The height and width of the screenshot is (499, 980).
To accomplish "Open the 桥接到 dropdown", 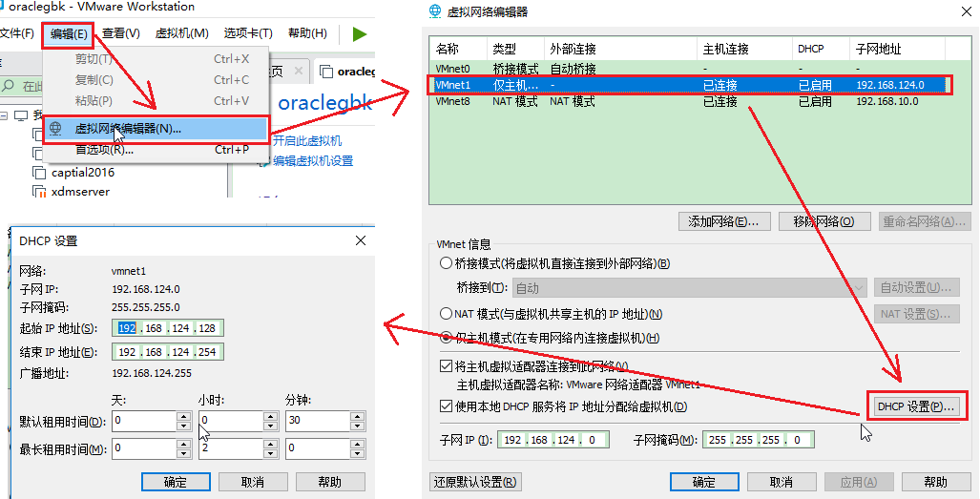I will (x=689, y=288).
